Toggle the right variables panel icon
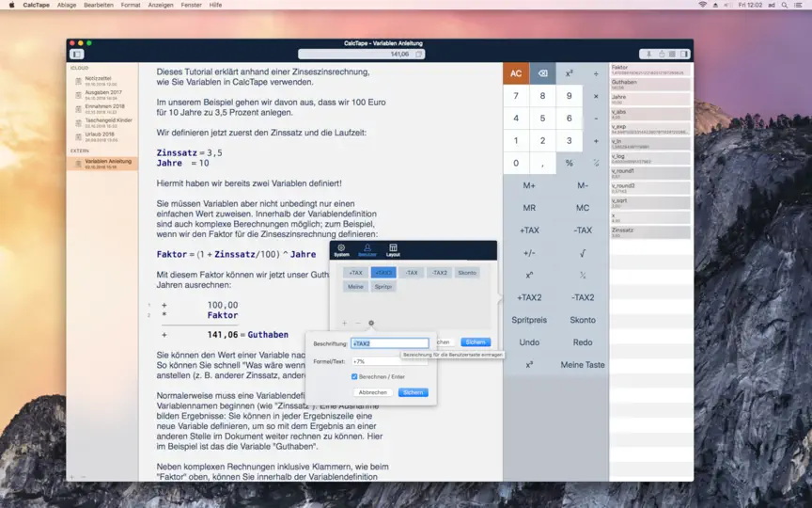Screen dimensions: 812x508 coord(684,54)
